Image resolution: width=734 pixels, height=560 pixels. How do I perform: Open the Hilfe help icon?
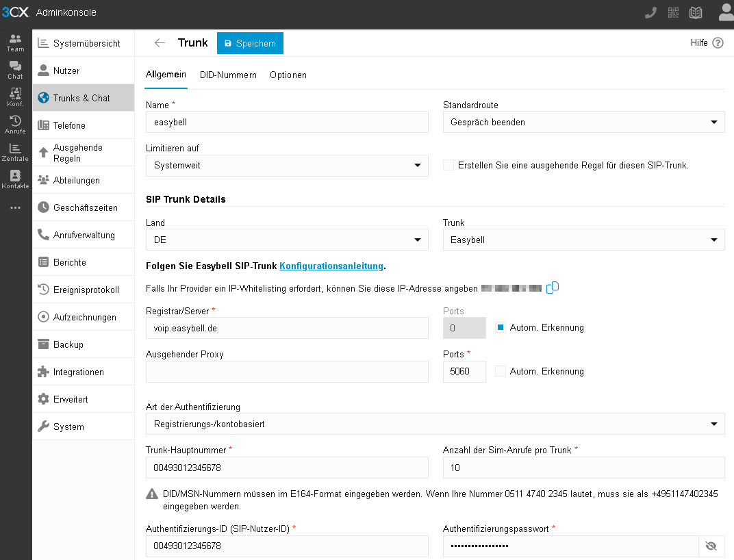coord(718,43)
